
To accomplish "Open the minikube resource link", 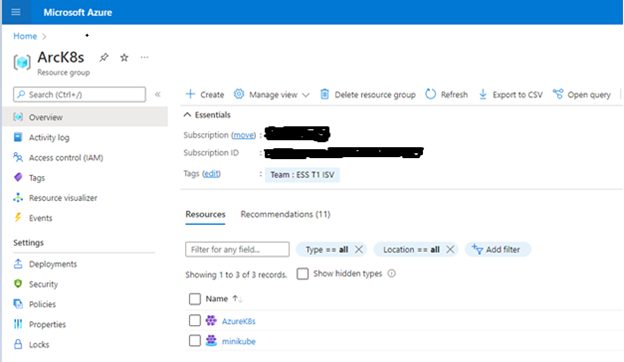I will coord(238,341).
